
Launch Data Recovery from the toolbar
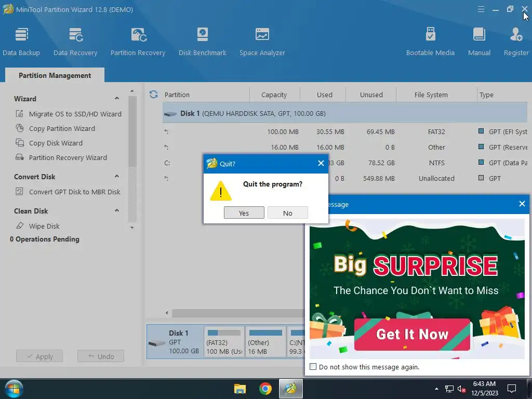[75, 42]
